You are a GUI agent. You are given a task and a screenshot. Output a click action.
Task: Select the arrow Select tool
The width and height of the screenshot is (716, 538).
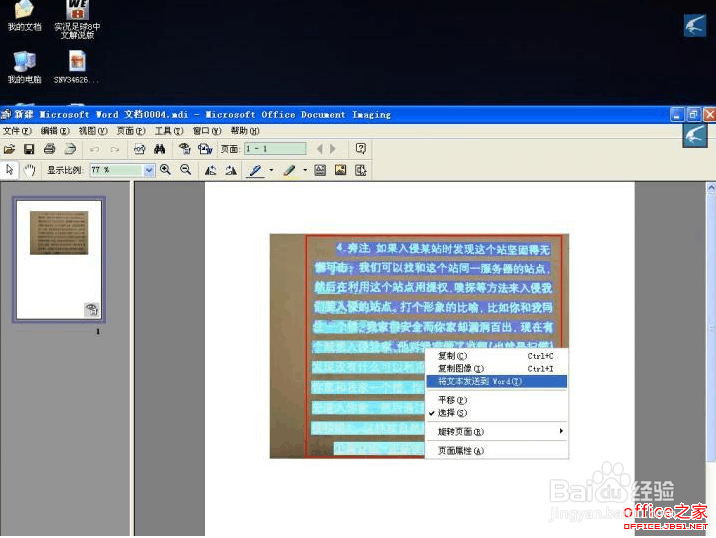click(10, 170)
